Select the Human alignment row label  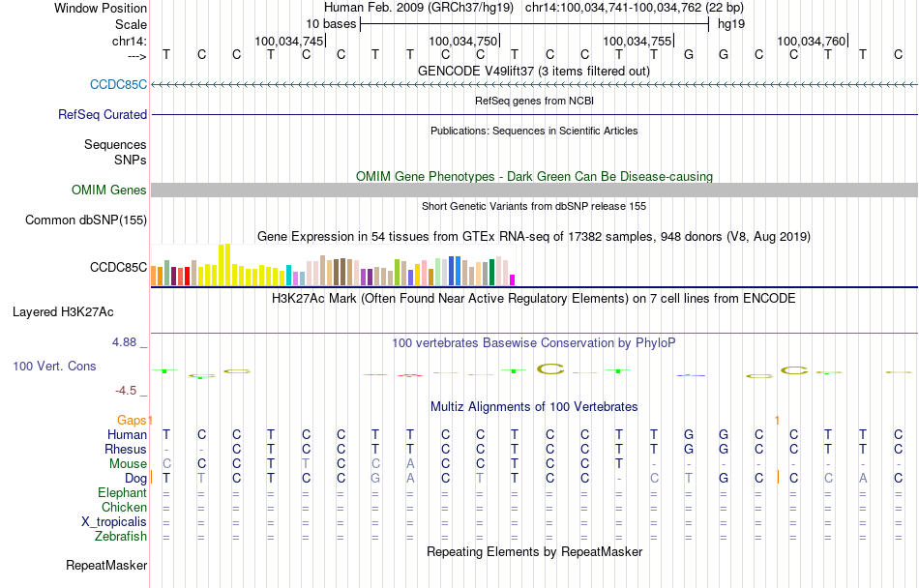click(127, 434)
